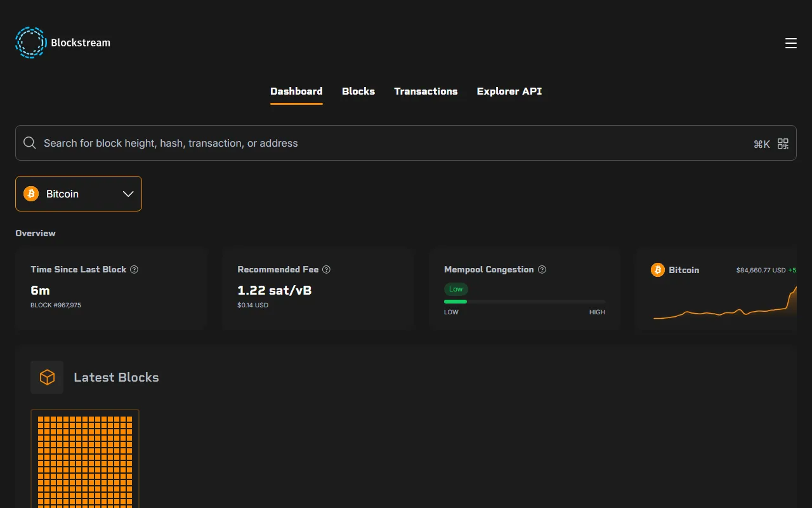
Task: Show Mempool Congestion help tooltip
Action: [542, 269]
